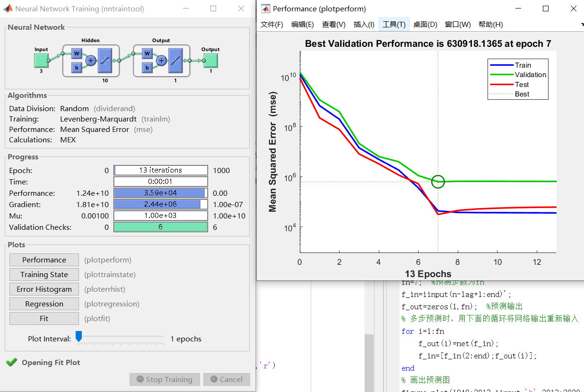
Task: Open the 文件(F) menu in Performance window
Action: [272, 25]
